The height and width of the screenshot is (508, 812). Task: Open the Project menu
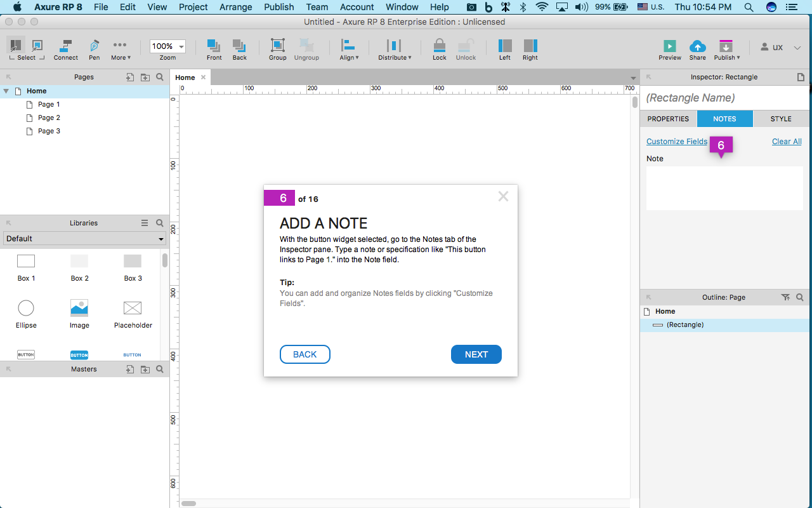click(193, 7)
